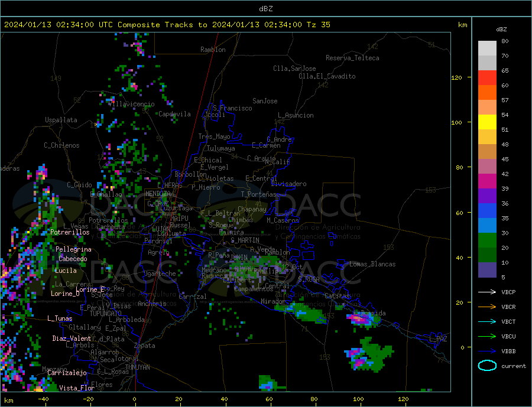The image size is (532, 407).
Task: Click the dBZ title at the window top
Action: point(265,9)
